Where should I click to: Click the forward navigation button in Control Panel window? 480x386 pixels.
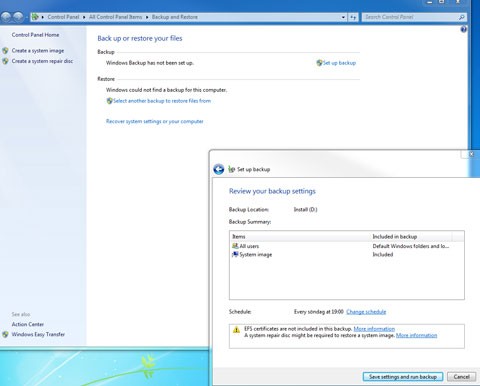[x=18, y=17]
